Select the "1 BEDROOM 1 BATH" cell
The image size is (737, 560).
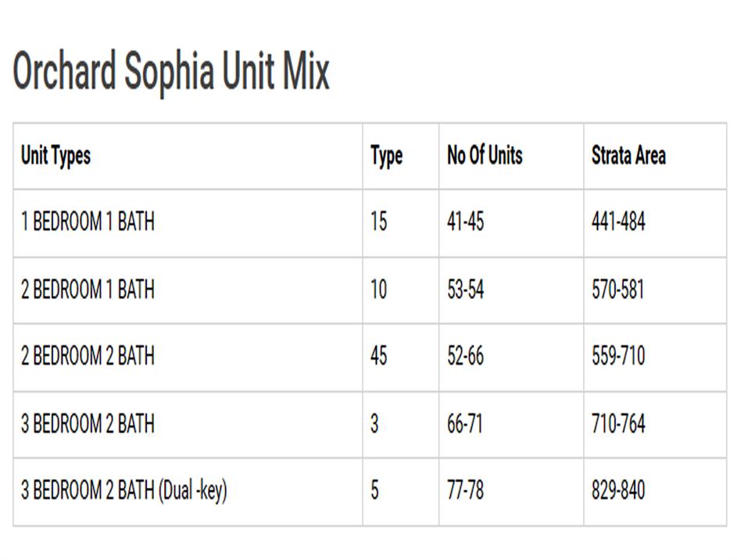point(88,223)
